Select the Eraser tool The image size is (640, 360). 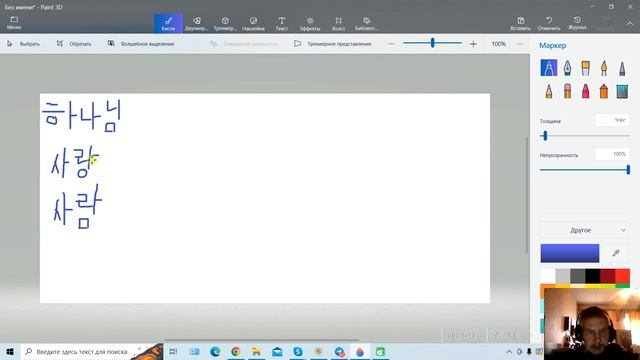(567, 91)
